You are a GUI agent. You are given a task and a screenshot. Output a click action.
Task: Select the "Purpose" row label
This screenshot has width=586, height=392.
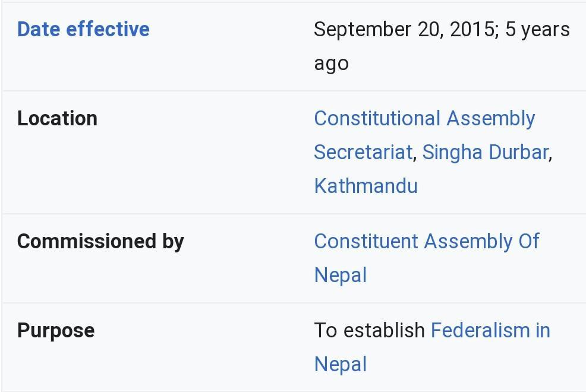tap(56, 330)
